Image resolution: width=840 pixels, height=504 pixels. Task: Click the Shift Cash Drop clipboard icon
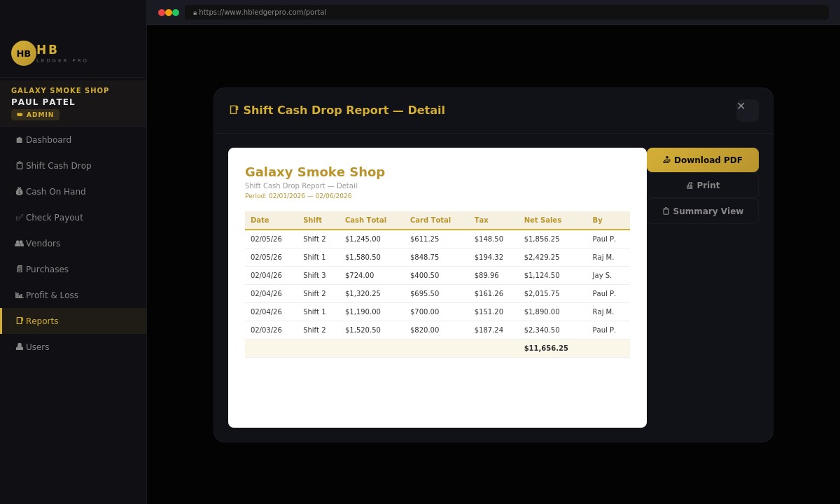tap(19, 165)
